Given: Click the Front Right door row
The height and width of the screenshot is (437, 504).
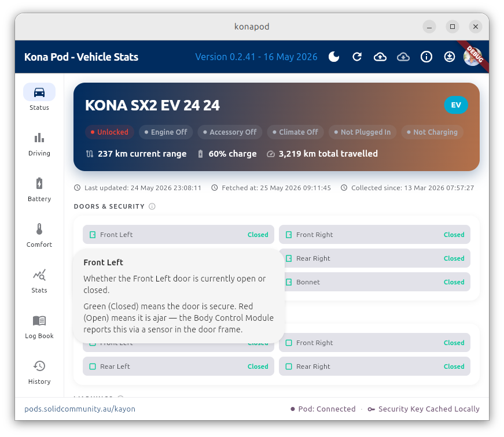Looking at the screenshot, I should click(x=374, y=234).
